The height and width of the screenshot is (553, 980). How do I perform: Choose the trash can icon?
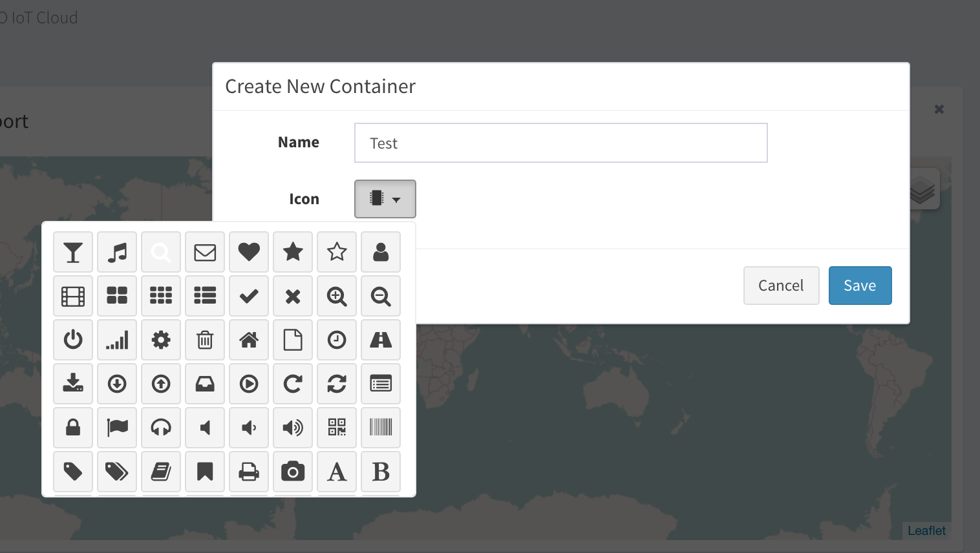(205, 340)
